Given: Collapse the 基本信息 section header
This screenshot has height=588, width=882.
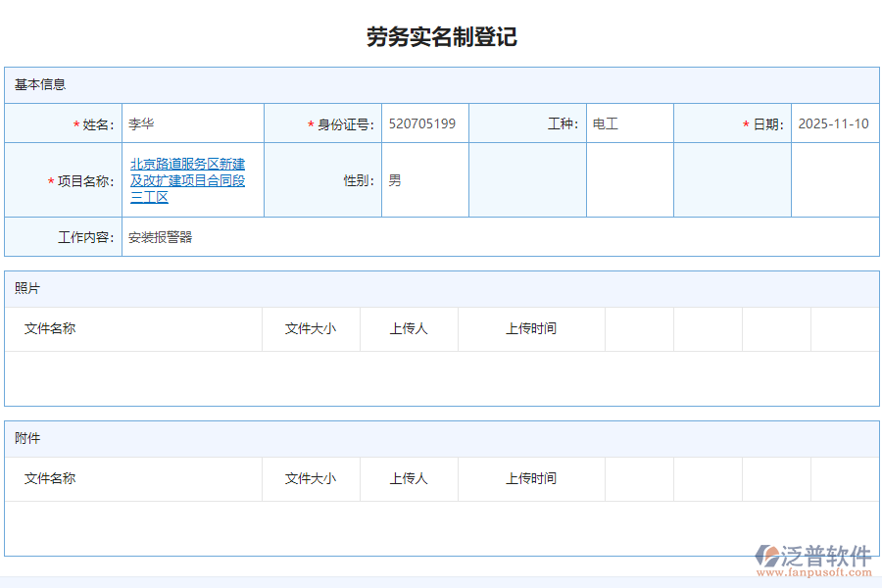Looking at the screenshot, I should point(39,84).
